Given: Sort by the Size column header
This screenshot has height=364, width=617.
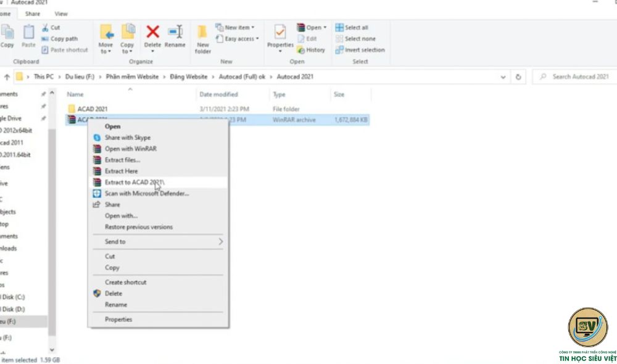Looking at the screenshot, I should click(339, 94).
